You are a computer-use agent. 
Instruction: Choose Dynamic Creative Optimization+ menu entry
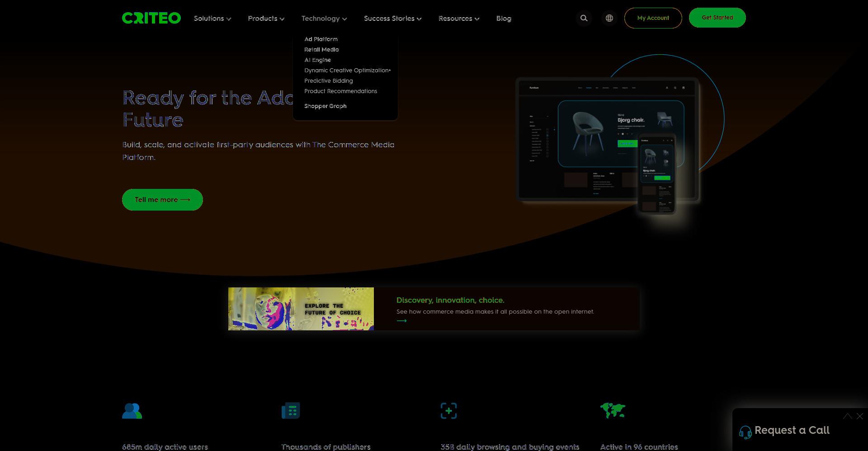pos(348,70)
